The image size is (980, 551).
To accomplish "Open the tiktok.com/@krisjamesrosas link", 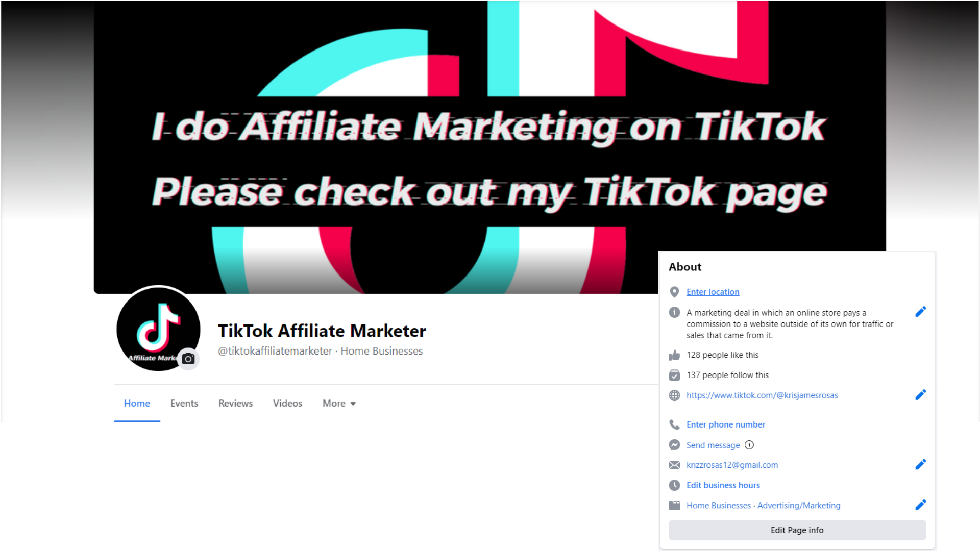I will [762, 395].
